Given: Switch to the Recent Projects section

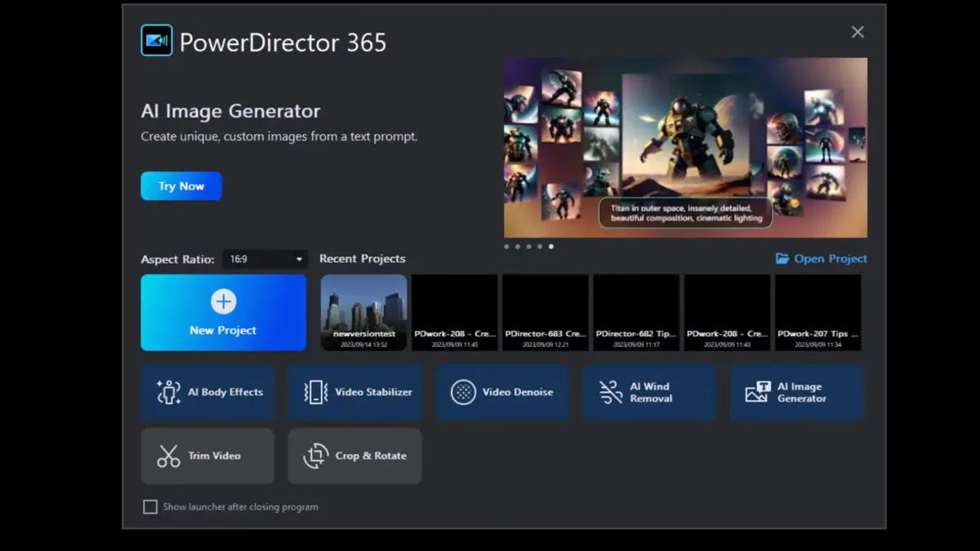Looking at the screenshot, I should (x=363, y=259).
